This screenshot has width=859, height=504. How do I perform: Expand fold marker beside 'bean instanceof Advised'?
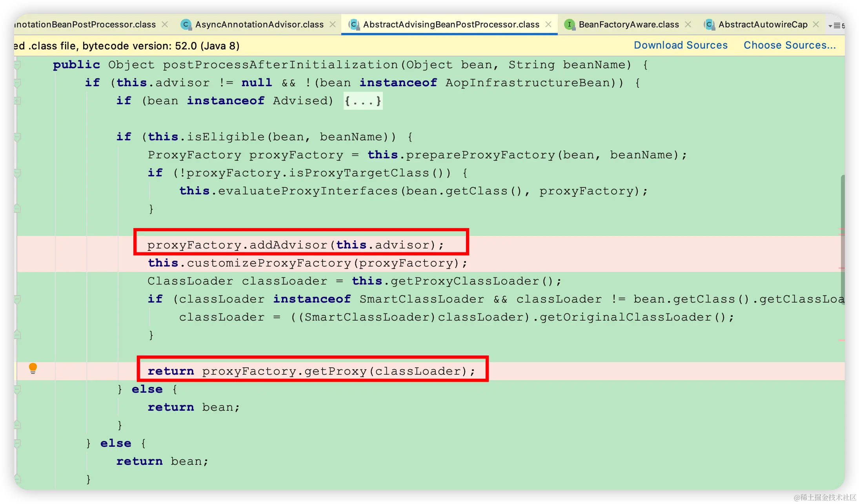tap(17, 101)
